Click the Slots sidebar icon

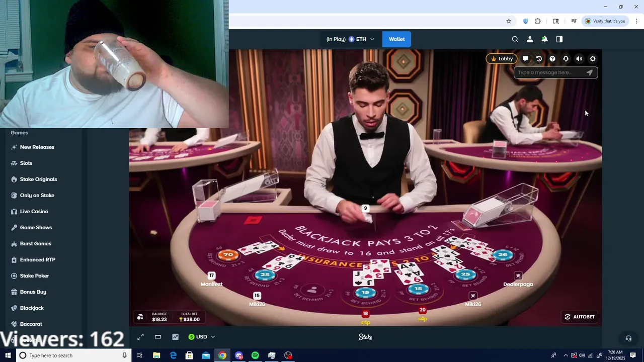pyautogui.click(x=14, y=163)
